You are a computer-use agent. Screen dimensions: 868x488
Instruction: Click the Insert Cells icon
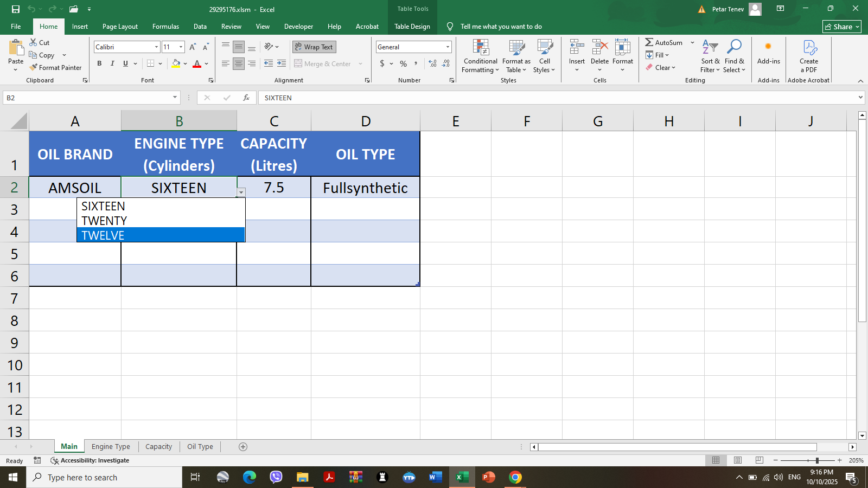[x=577, y=48]
